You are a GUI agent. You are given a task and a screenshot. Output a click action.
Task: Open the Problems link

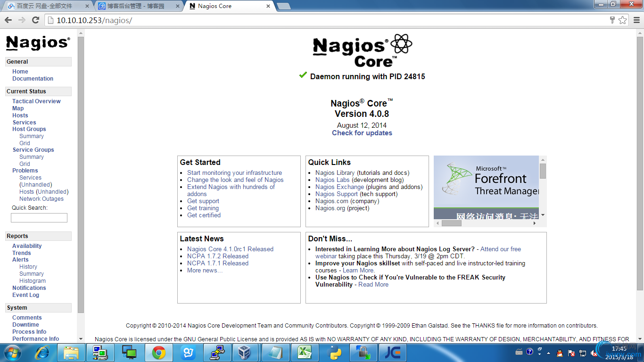coord(25,171)
